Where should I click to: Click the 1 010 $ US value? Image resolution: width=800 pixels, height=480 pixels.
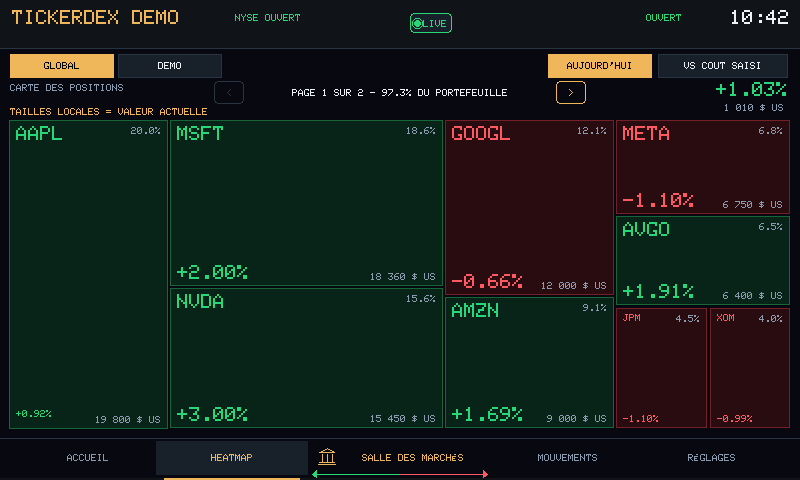click(754, 108)
